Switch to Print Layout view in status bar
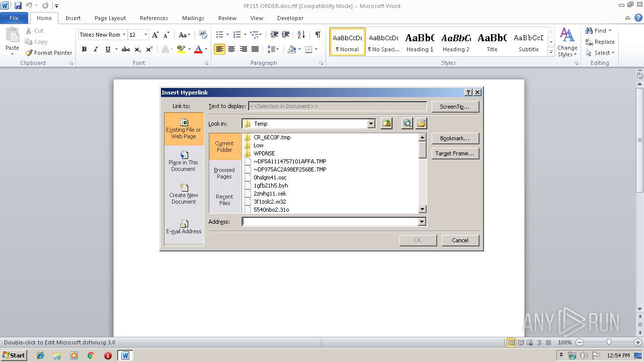644x362 pixels. pos(511,342)
